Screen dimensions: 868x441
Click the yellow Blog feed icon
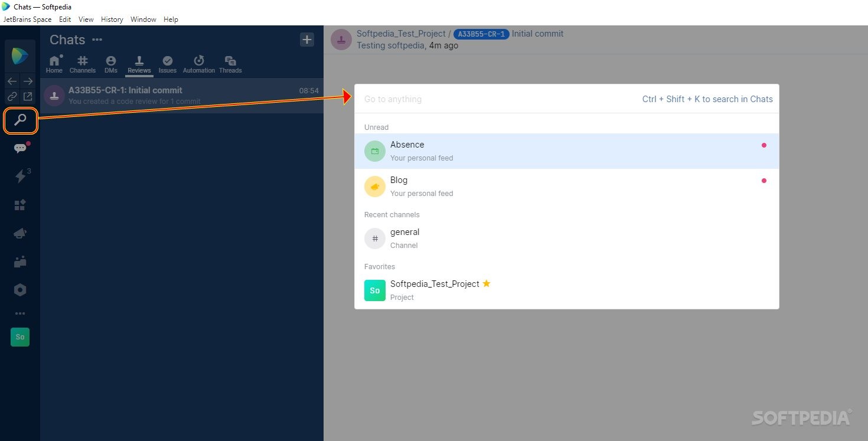coord(375,187)
